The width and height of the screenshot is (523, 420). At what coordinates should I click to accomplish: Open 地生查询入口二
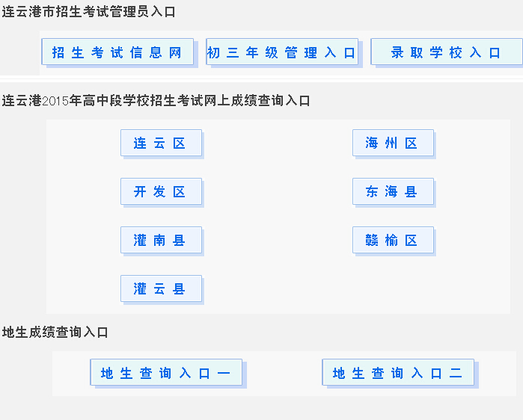click(x=398, y=373)
